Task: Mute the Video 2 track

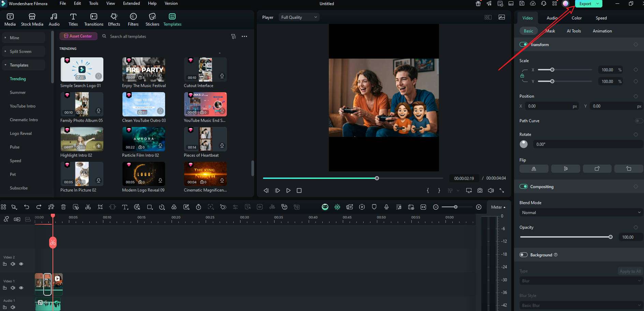Action: [x=13, y=264]
